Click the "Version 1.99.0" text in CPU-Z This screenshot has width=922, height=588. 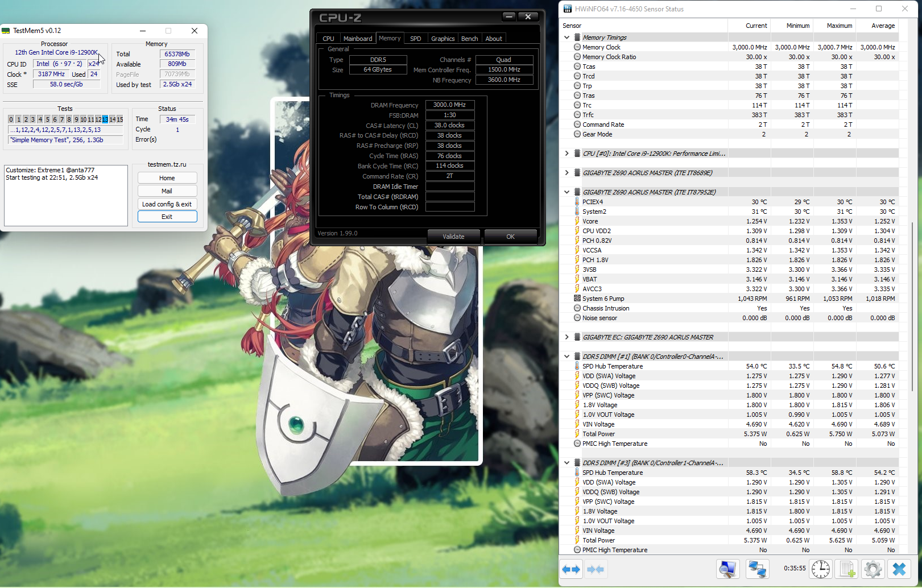[337, 233]
